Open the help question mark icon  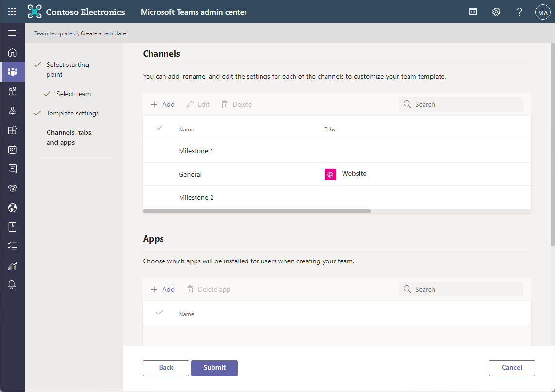[x=519, y=12]
